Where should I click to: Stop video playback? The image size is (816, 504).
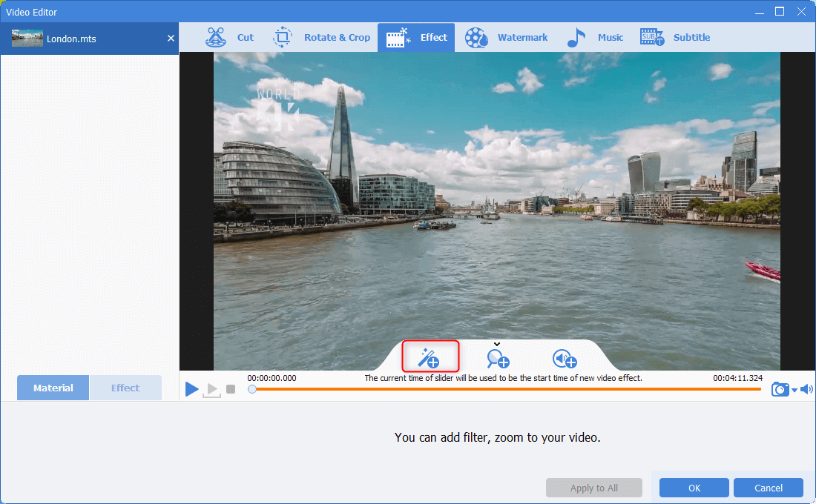(x=231, y=389)
